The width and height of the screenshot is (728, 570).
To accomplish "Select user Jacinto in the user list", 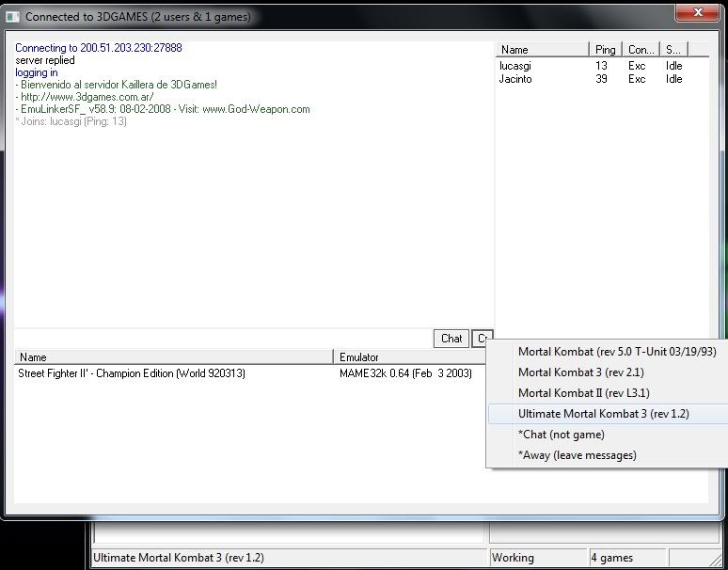I will 515,78.
